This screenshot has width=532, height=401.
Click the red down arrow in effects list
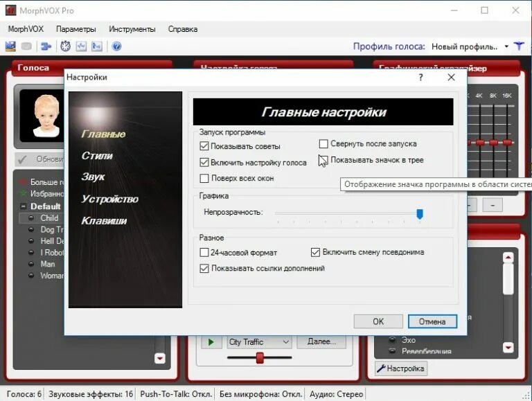(x=508, y=347)
